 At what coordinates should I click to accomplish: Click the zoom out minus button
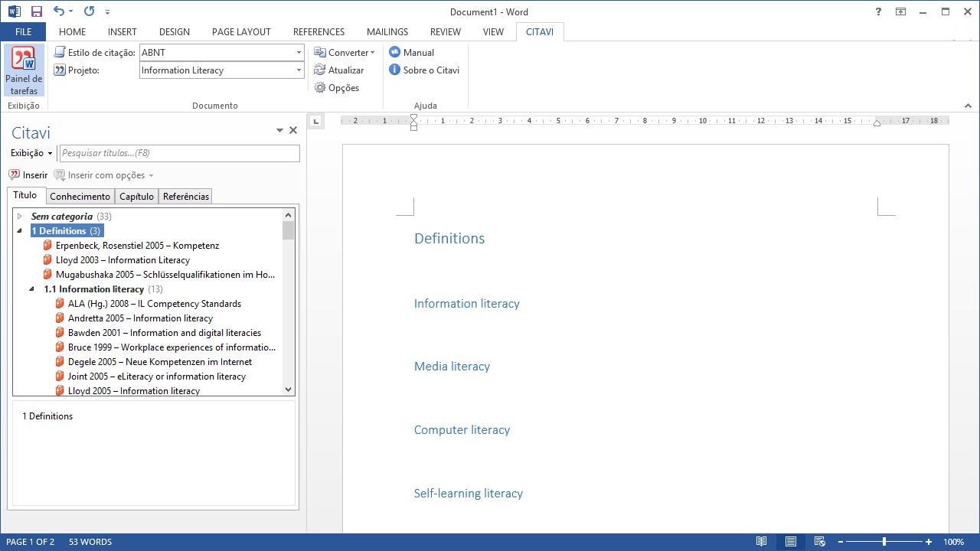pyautogui.click(x=841, y=542)
